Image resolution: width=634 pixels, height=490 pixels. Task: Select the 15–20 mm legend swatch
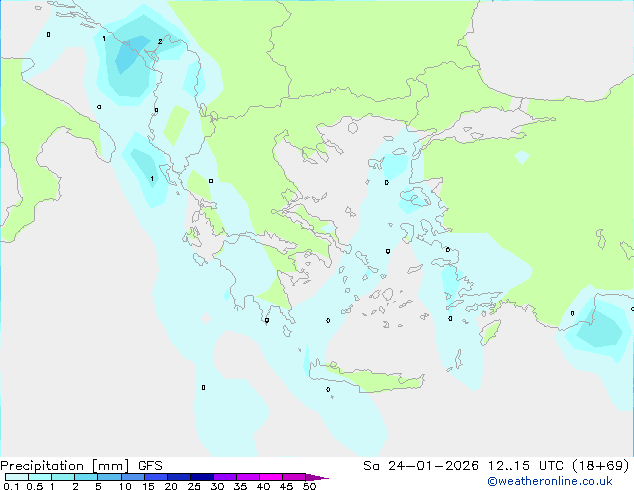(x=155, y=477)
